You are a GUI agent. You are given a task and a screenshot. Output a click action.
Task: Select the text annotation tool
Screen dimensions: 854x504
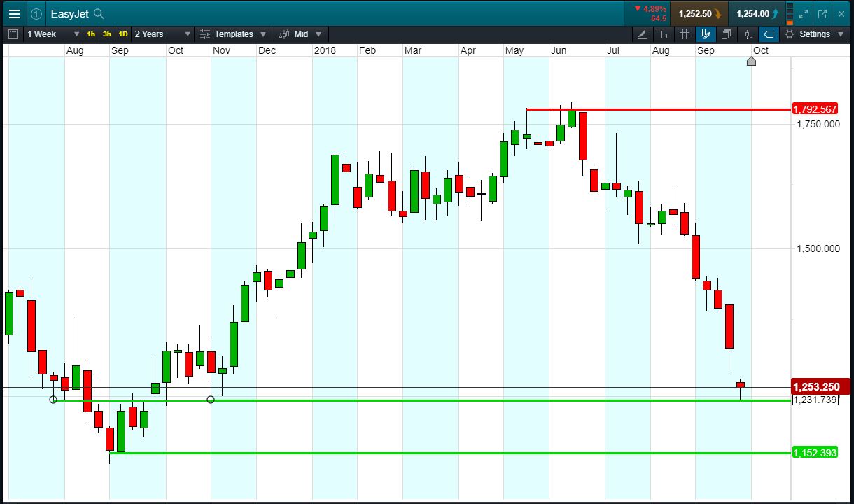tap(664, 34)
